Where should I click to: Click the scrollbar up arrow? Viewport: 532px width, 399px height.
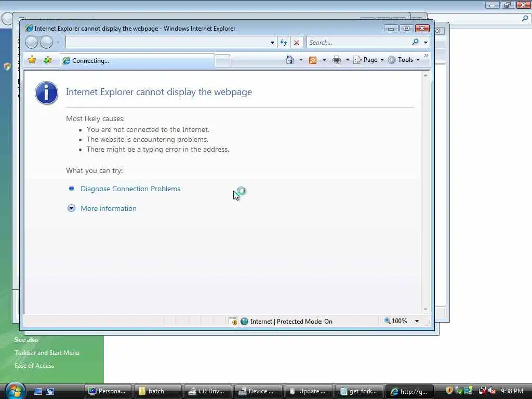[425, 75]
